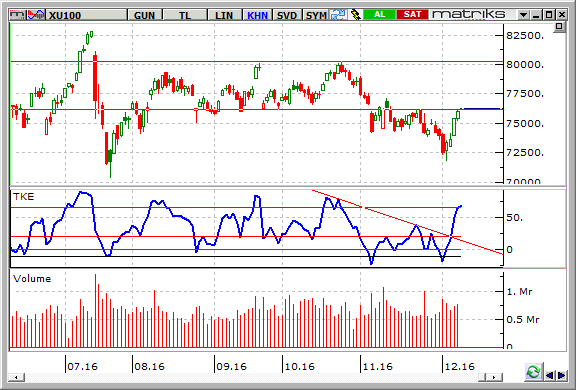The image size is (576, 390).
Task: Click the horizontal scrollbar thumb
Action: click(482, 377)
